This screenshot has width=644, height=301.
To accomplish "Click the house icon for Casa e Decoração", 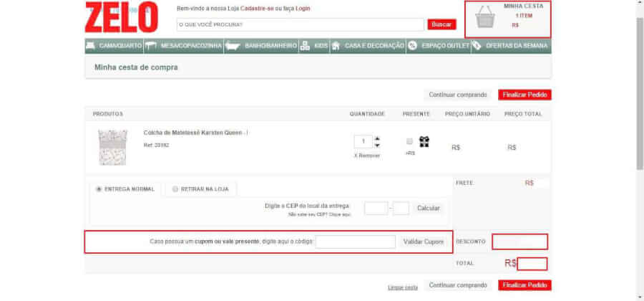I will 335,46.
